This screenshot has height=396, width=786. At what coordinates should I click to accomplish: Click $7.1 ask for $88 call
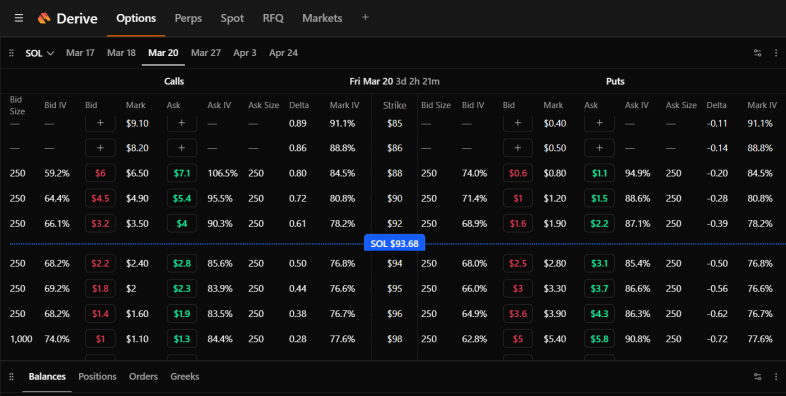182,173
